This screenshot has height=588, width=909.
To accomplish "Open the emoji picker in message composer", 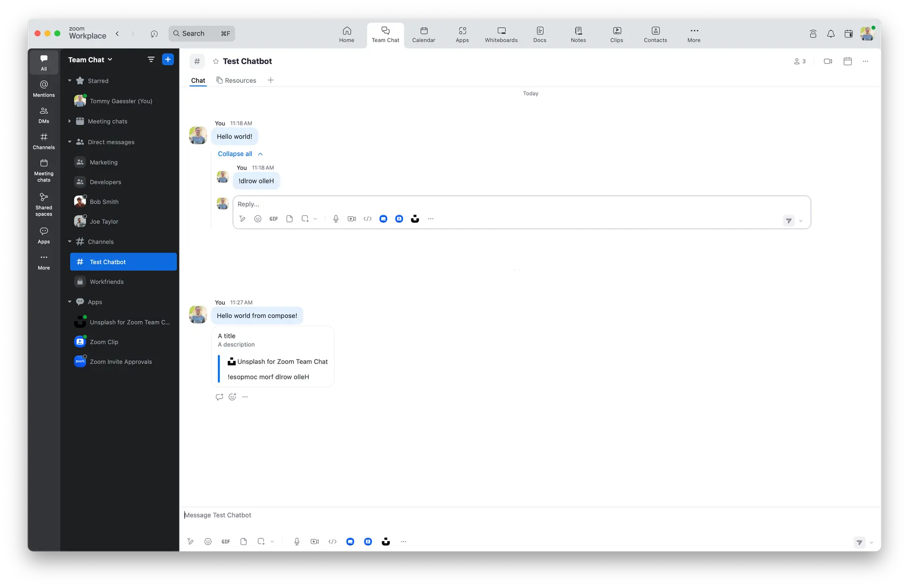I will click(x=208, y=542).
